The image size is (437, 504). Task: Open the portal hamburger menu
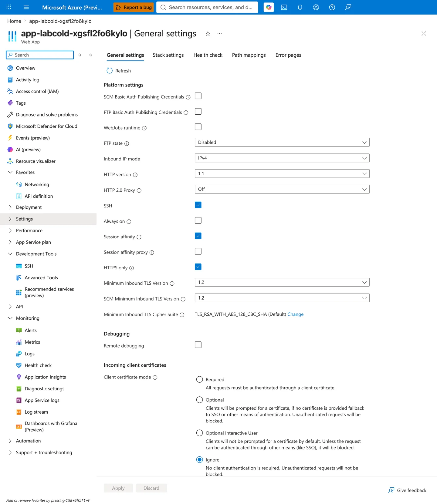[x=26, y=7]
